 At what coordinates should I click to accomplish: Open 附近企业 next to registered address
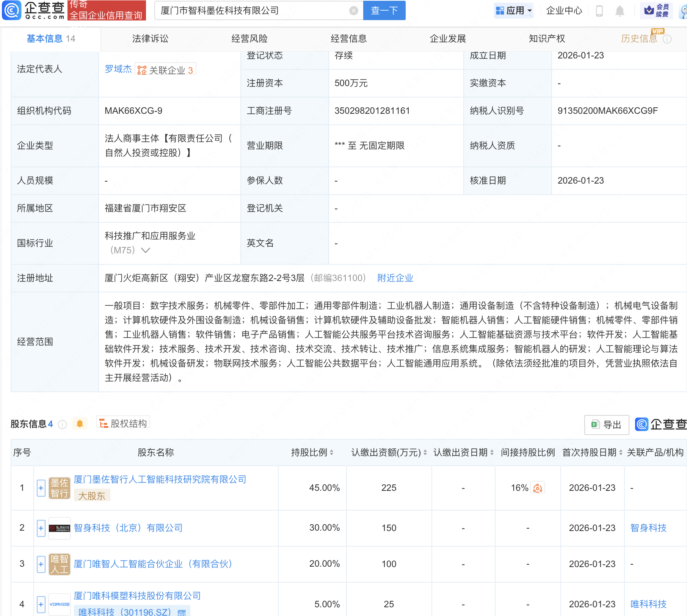point(395,278)
